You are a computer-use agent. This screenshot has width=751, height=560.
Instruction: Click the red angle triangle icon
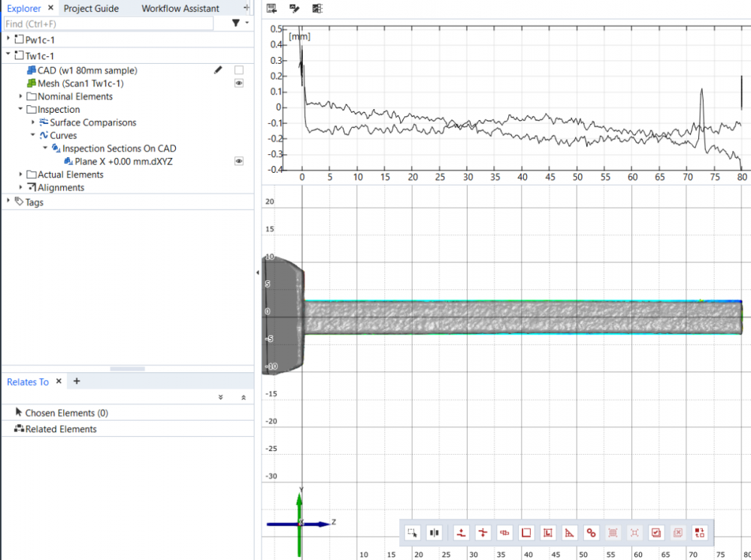570,533
